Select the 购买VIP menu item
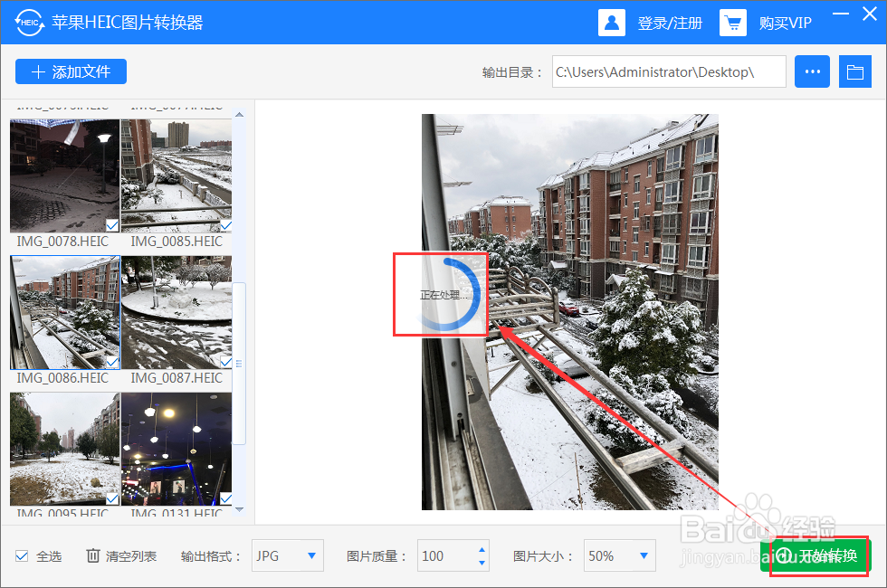 pos(786,22)
